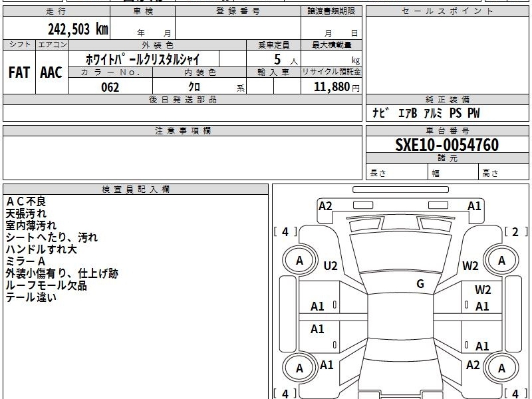The width and height of the screenshot is (532, 399).
Task: Select the 注意事項欄 header
Action: pos(182,130)
